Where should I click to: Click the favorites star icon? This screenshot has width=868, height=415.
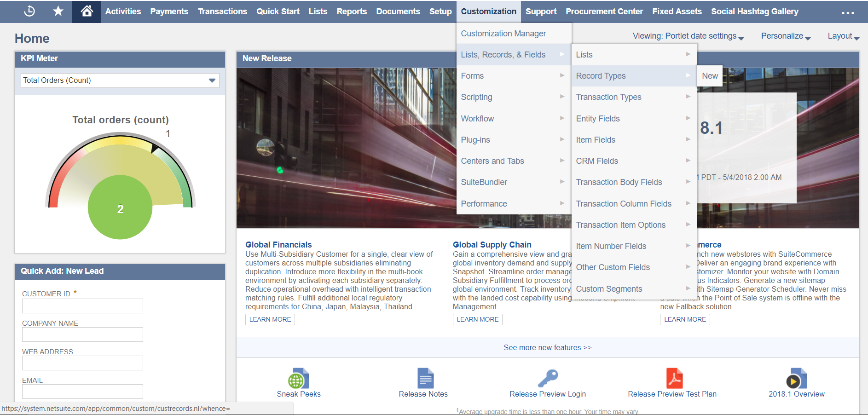coord(58,11)
